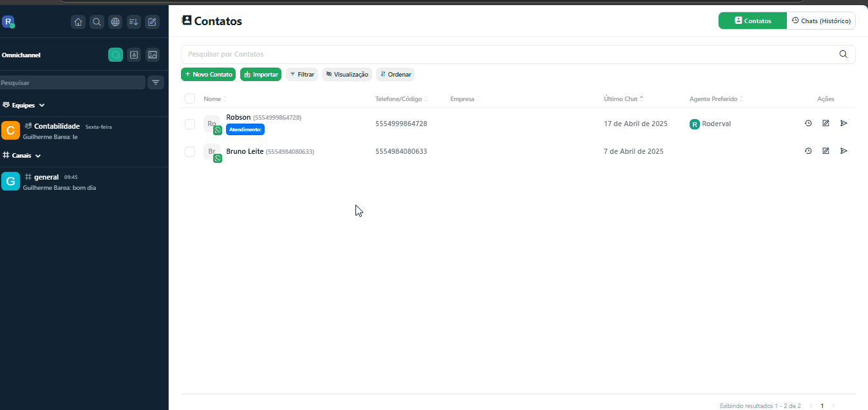Click the date 7 de Abril de 2025
868x410 pixels.
click(x=634, y=151)
